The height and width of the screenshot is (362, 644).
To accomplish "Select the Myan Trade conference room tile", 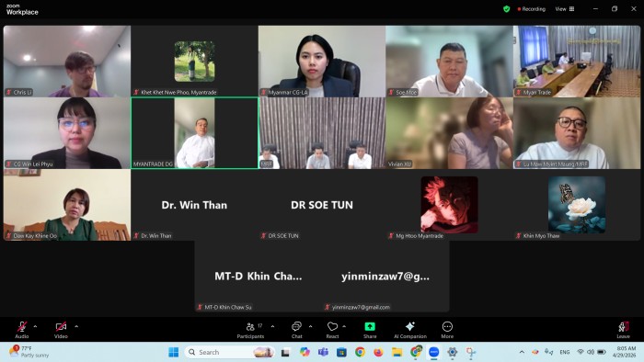I will (x=577, y=61).
